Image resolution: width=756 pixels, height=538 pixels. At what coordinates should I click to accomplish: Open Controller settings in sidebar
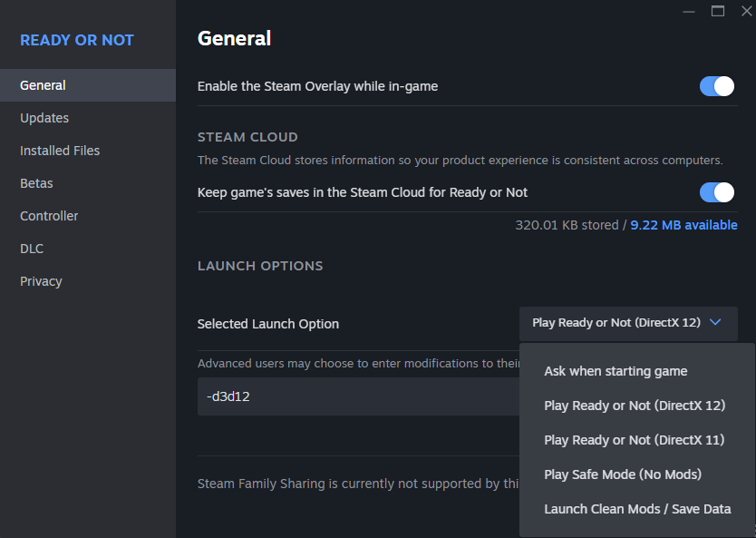pyautogui.click(x=49, y=216)
